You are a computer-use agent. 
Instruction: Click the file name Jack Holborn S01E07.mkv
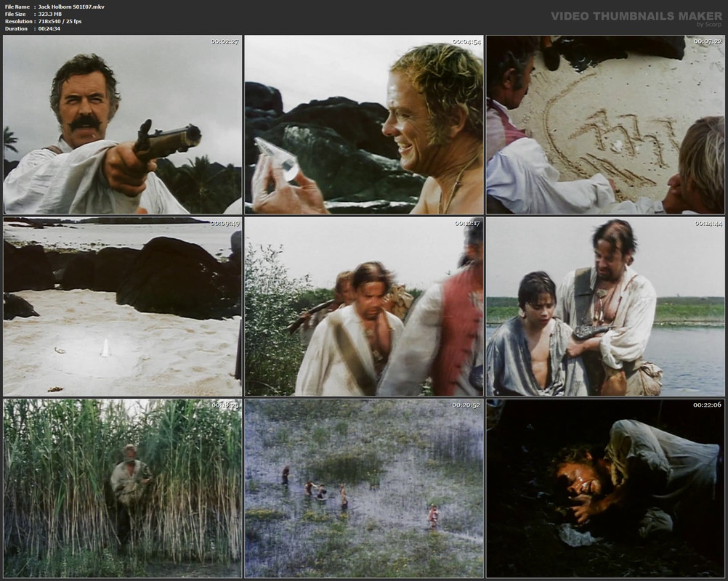coord(71,7)
